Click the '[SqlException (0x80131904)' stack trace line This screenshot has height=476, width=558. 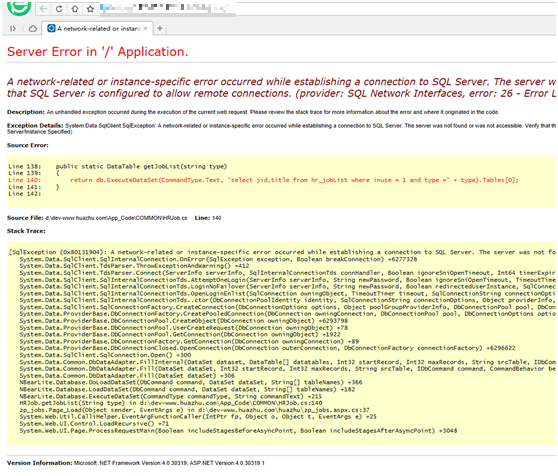pyautogui.click(x=282, y=252)
